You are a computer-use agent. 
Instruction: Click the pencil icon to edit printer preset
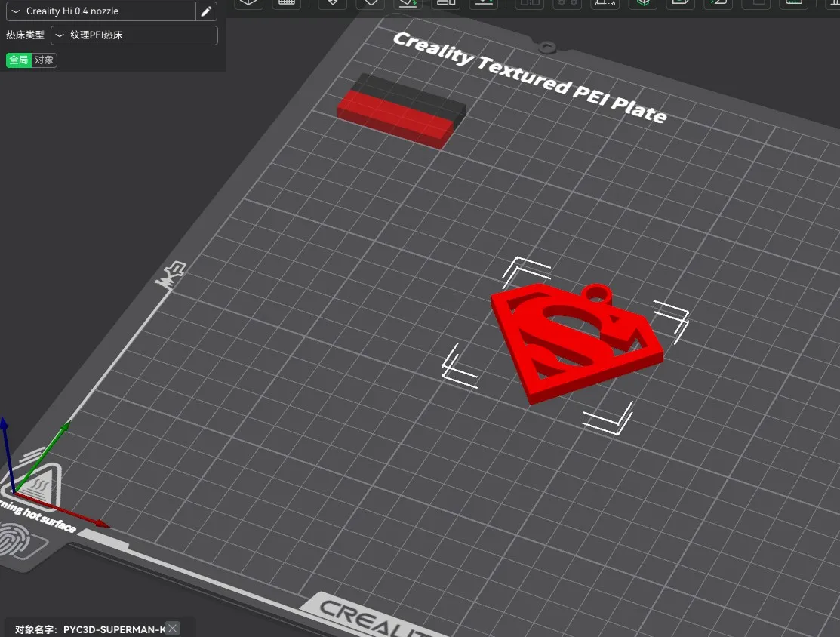pyautogui.click(x=206, y=11)
